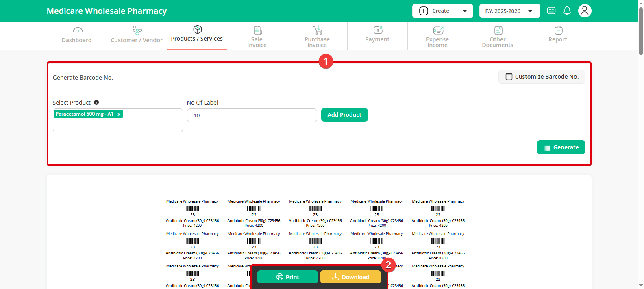644x289 pixels.
Task: Click inside the Select Product box
Action: point(117,125)
